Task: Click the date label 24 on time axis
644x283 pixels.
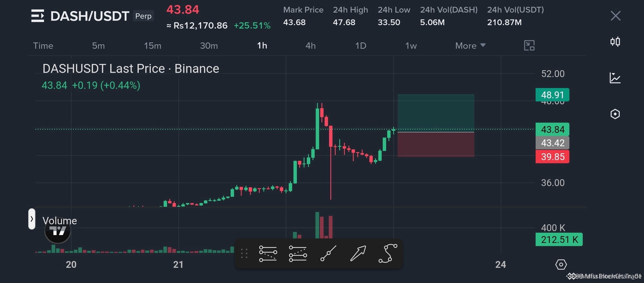Action: 501,265
